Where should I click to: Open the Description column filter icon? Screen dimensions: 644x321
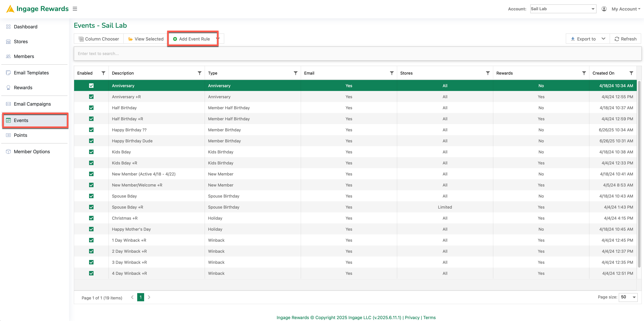[199, 73]
